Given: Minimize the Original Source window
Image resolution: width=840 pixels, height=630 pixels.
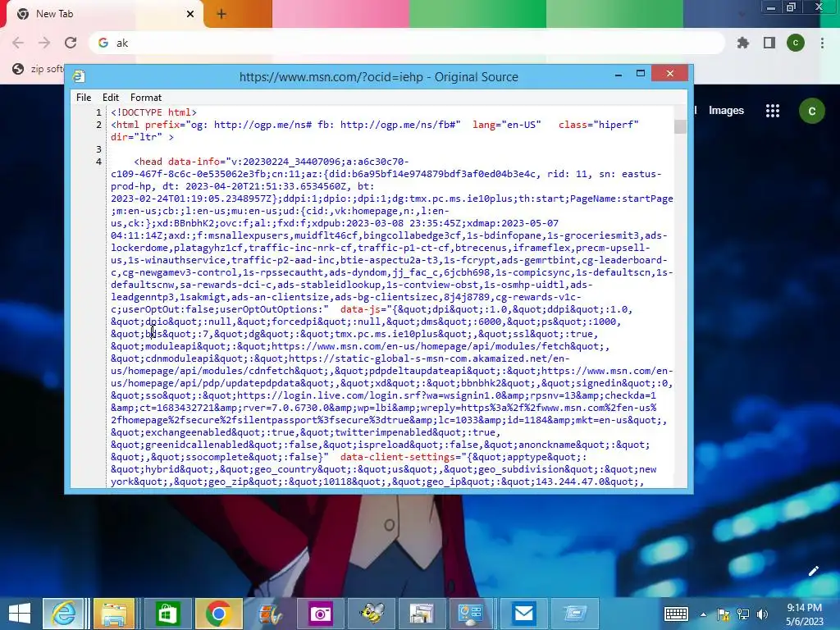Looking at the screenshot, I should [619, 75].
